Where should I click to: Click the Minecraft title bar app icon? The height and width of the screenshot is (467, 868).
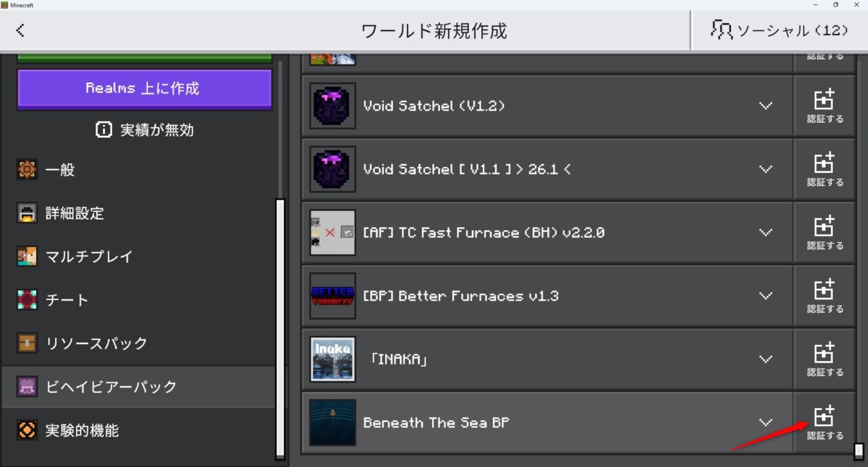point(5,5)
